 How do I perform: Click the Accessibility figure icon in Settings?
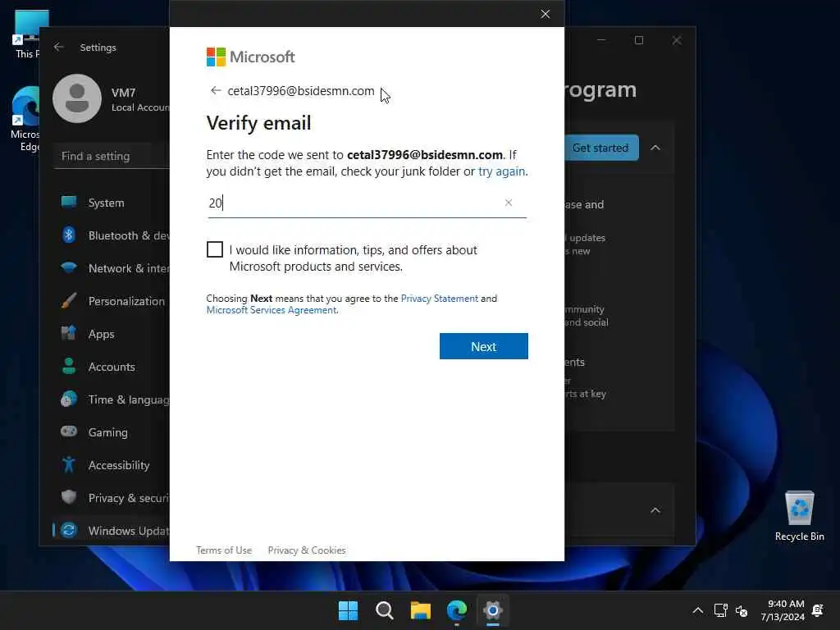tap(69, 464)
